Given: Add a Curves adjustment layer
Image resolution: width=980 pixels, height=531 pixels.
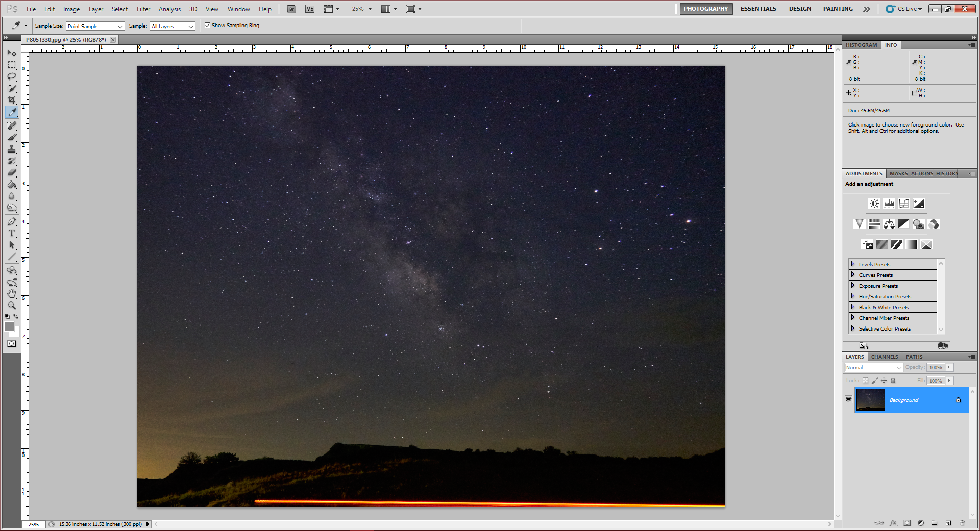Looking at the screenshot, I should point(904,204).
